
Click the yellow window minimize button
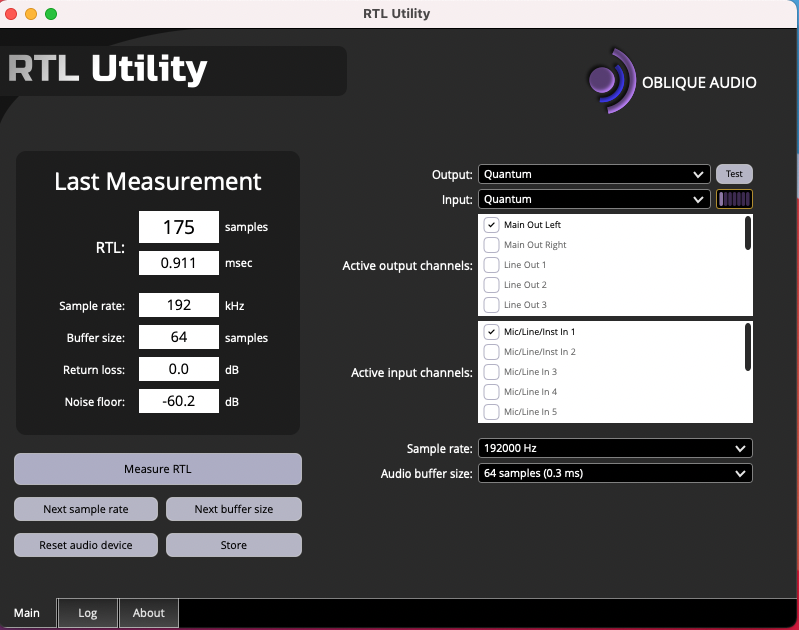click(31, 14)
